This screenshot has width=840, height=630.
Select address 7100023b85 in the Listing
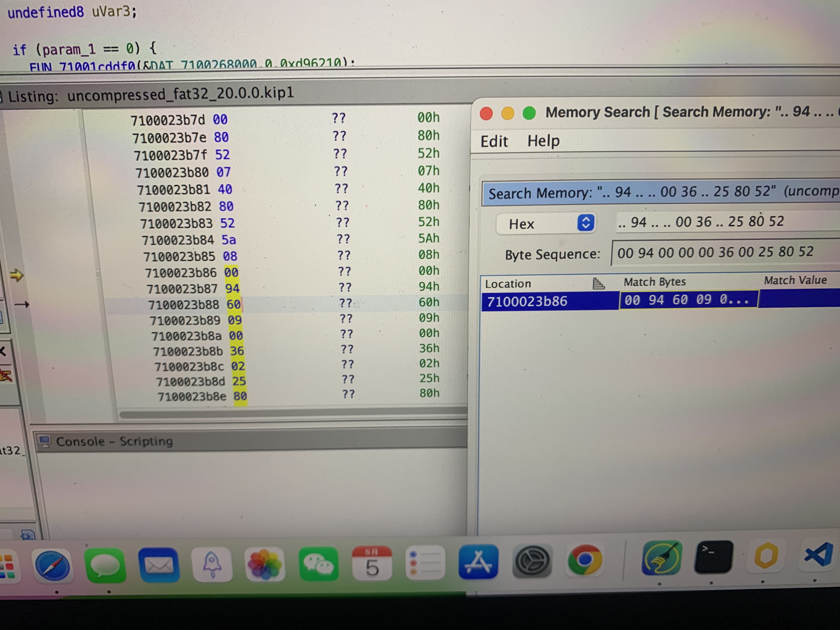[180, 257]
